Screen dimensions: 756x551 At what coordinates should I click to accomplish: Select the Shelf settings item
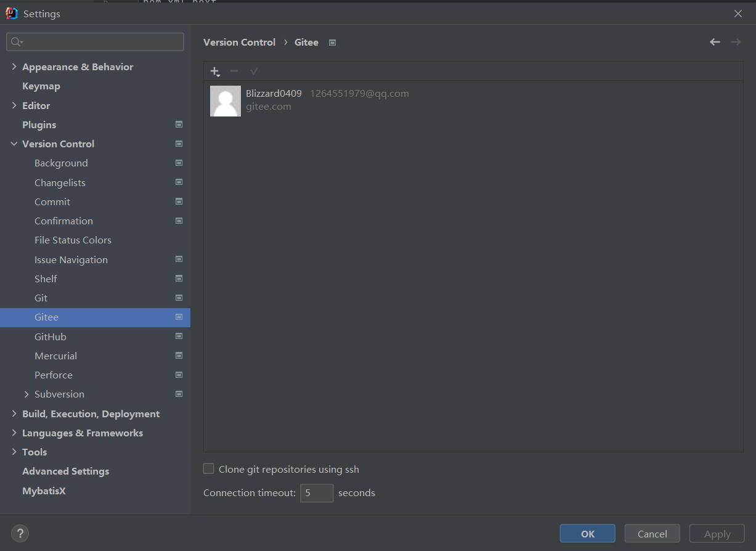(46, 279)
